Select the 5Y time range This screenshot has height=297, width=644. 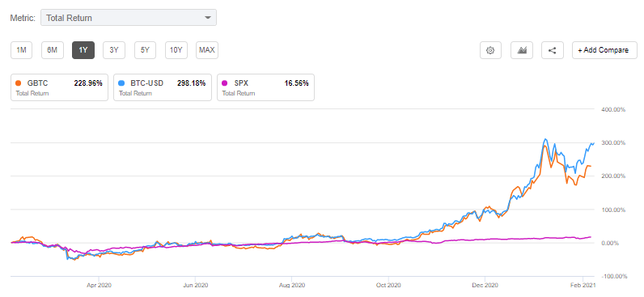coord(146,50)
